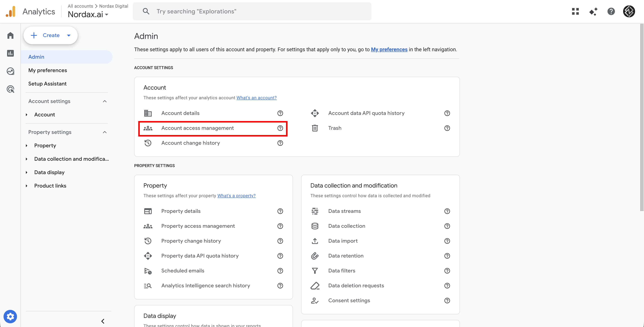Open the Create dropdown arrow
Image resolution: width=644 pixels, height=327 pixels.
(x=69, y=35)
